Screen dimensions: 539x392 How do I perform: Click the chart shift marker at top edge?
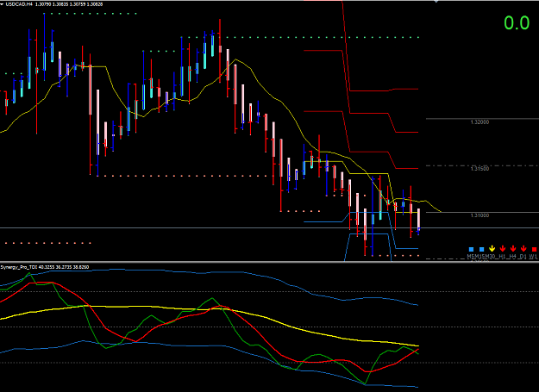(436, 2)
